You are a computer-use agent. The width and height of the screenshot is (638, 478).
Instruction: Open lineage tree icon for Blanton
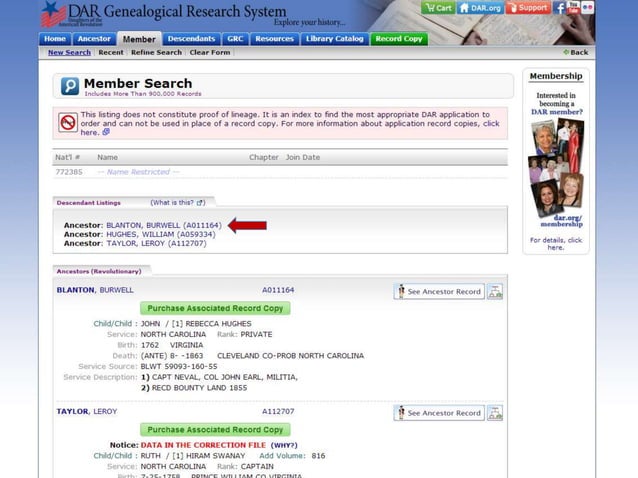(495, 292)
